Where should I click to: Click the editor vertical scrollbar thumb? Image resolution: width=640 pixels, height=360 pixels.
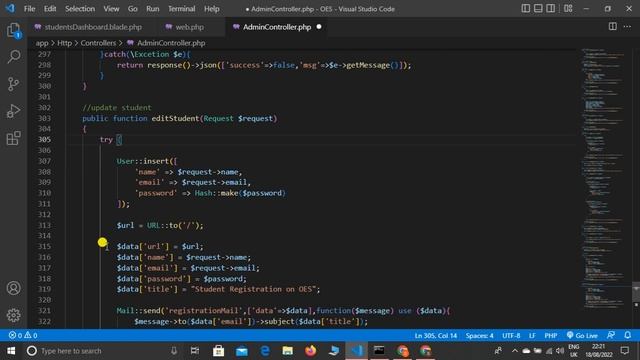tap(636, 291)
